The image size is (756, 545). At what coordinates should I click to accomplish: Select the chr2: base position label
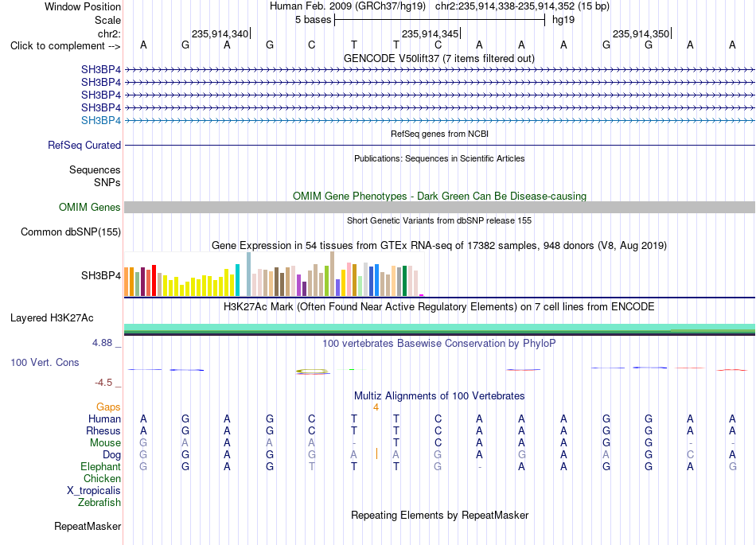(x=109, y=33)
